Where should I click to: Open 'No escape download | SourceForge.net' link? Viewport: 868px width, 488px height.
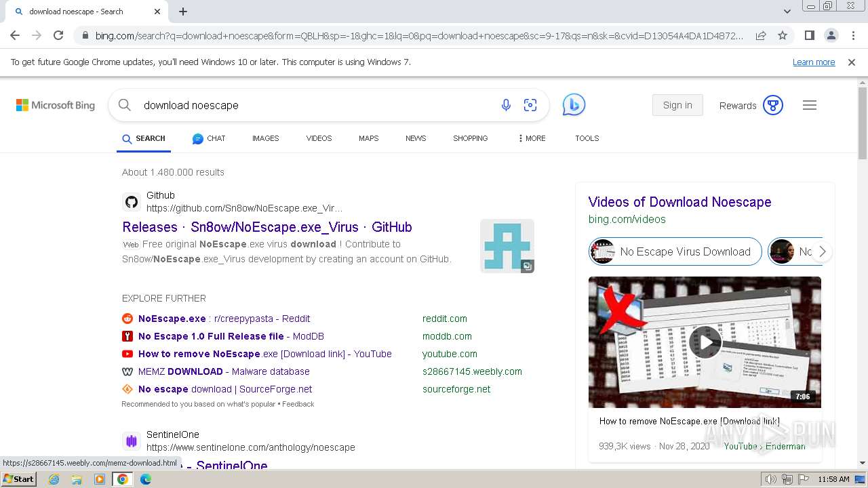(225, 389)
